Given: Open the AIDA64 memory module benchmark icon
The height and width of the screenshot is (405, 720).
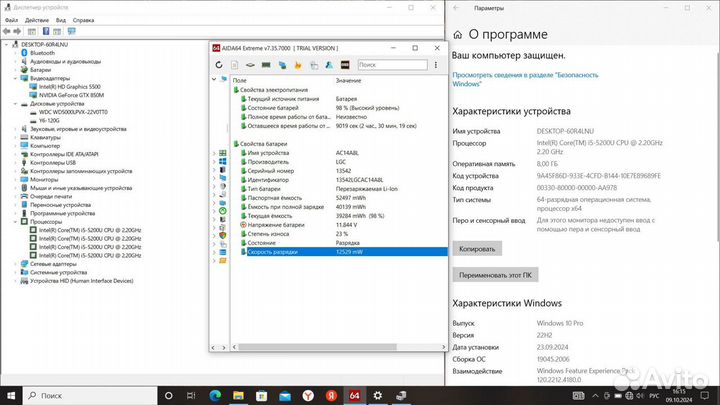Looking at the screenshot, I should [266, 65].
